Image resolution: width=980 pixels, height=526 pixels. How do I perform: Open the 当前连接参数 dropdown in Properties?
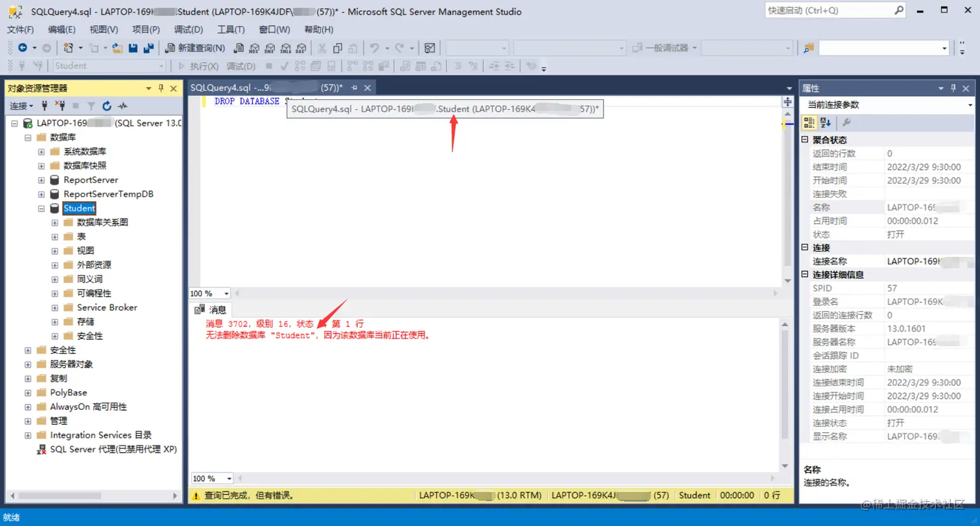[970, 105]
